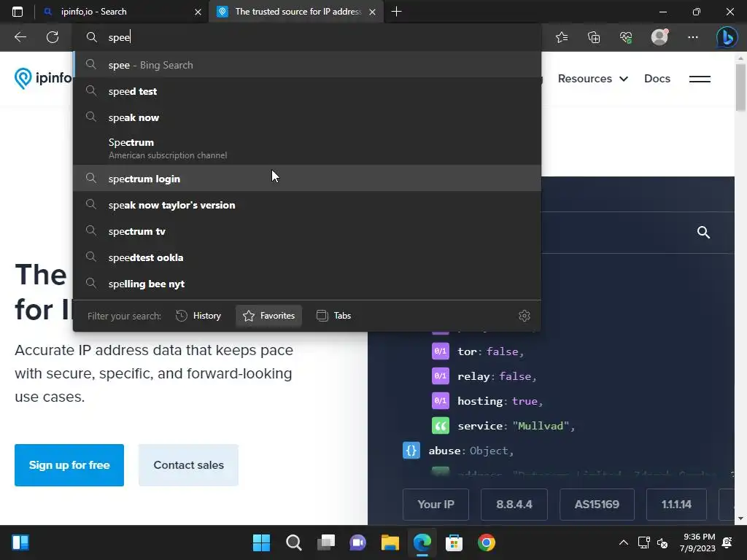
Task: Click the 1.1.1.14 sample button
Action: pos(676,505)
